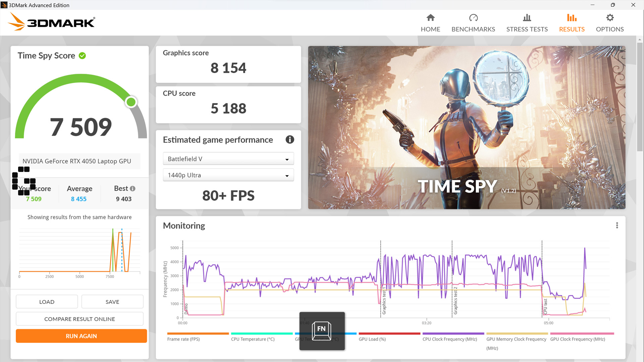This screenshot has width=644, height=362.
Task: Click the FN key overlay icon
Action: pos(322,331)
